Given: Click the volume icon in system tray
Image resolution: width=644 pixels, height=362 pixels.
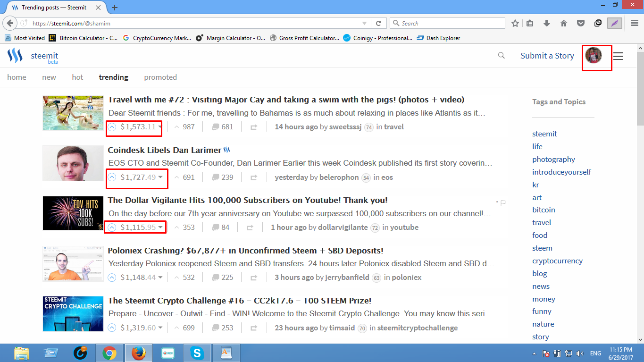Looking at the screenshot, I should coord(579,353).
